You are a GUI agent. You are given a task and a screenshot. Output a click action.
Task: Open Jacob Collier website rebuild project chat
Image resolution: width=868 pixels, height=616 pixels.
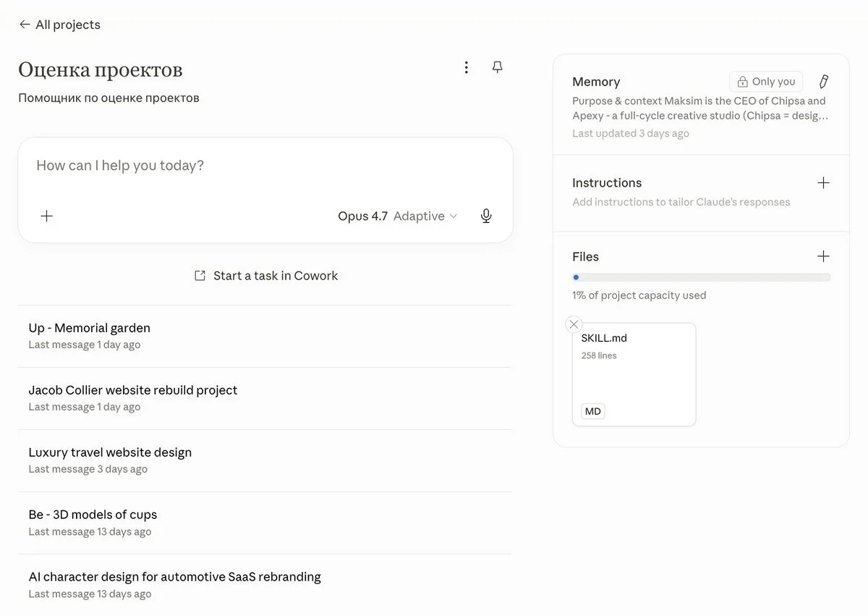pos(133,390)
